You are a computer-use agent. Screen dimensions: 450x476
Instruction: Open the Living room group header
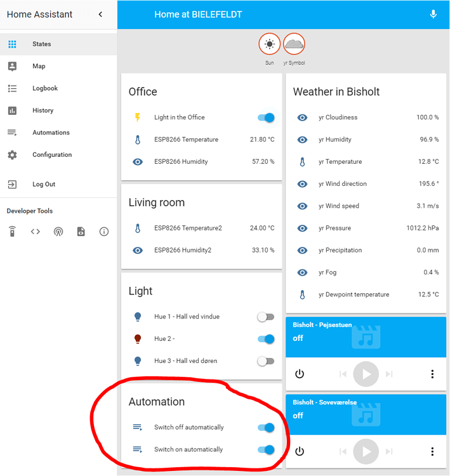(156, 202)
